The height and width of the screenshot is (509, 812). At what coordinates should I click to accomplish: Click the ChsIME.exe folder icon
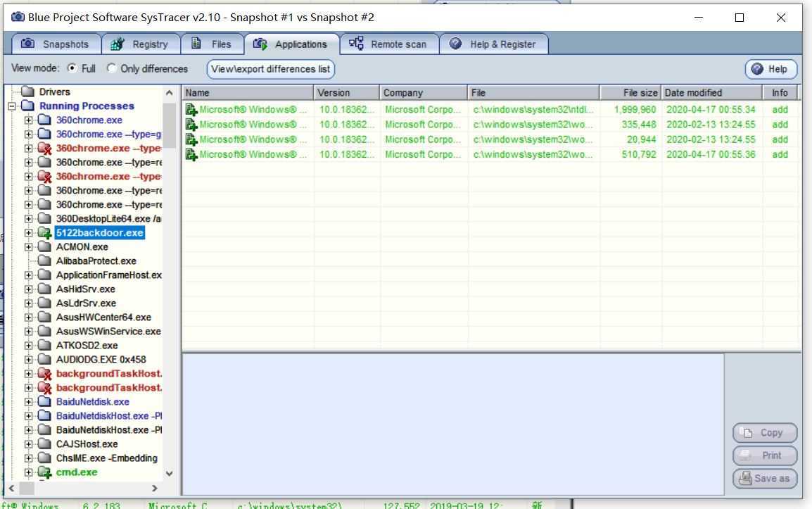tap(44, 458)
